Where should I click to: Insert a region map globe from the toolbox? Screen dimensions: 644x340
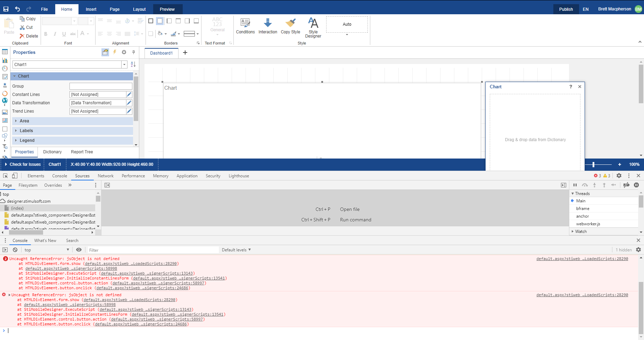5,101
